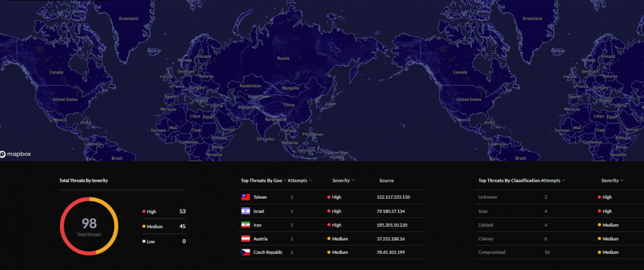Click the Austria flag icon
The height and width of the screenshot is (270, 644).
click(x=245, y=239)
